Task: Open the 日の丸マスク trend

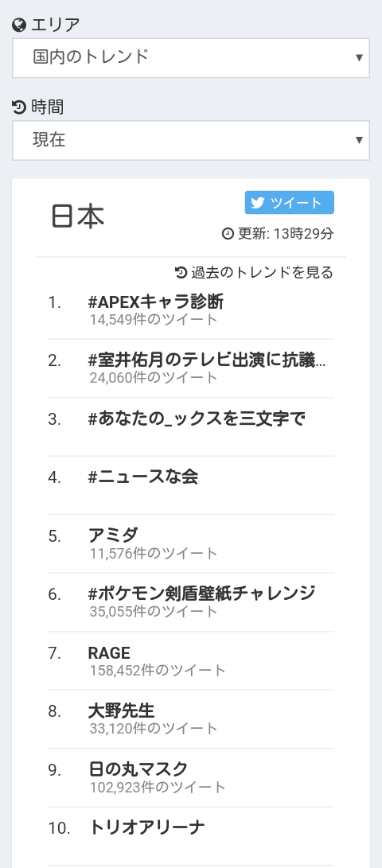Action: [138, 769]
